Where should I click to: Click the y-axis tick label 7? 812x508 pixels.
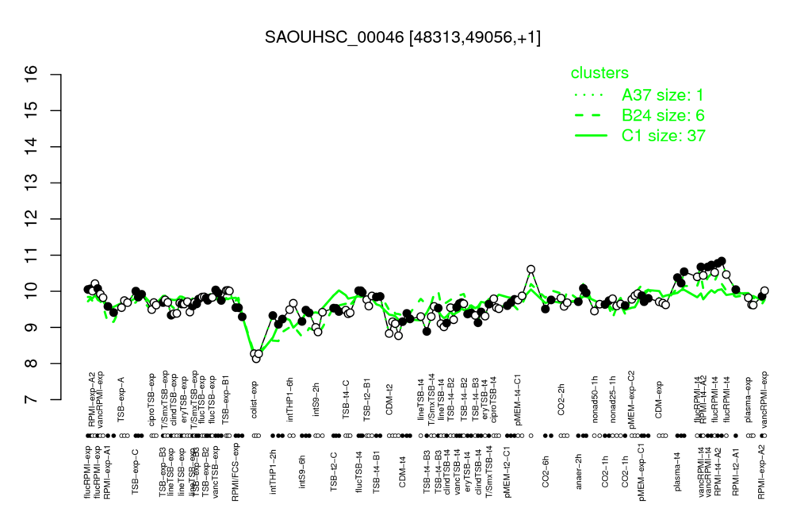point(31,400)
